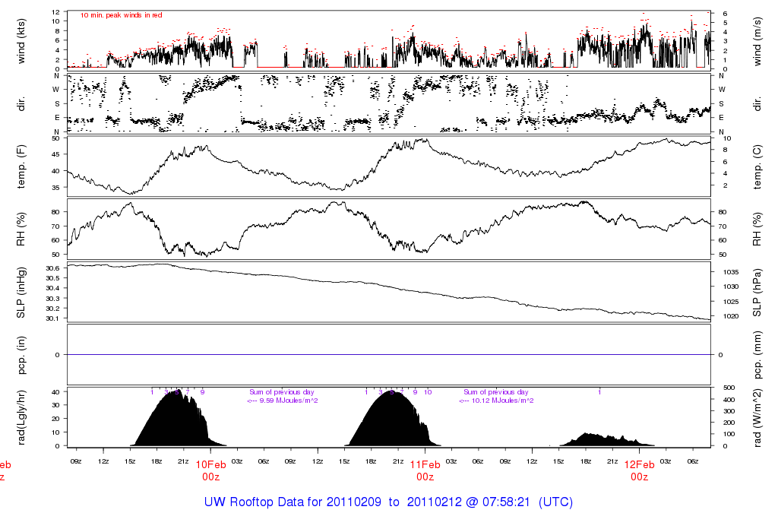The image size is (778, 532).
Task: Click the "SLP (inHg)" axis label
Action: [21, 293]
